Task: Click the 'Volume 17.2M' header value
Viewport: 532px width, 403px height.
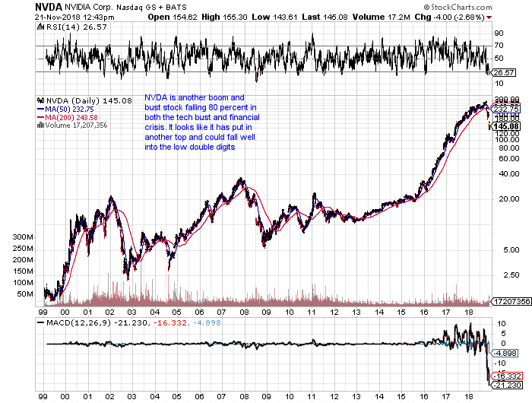Action: [381, 17]
